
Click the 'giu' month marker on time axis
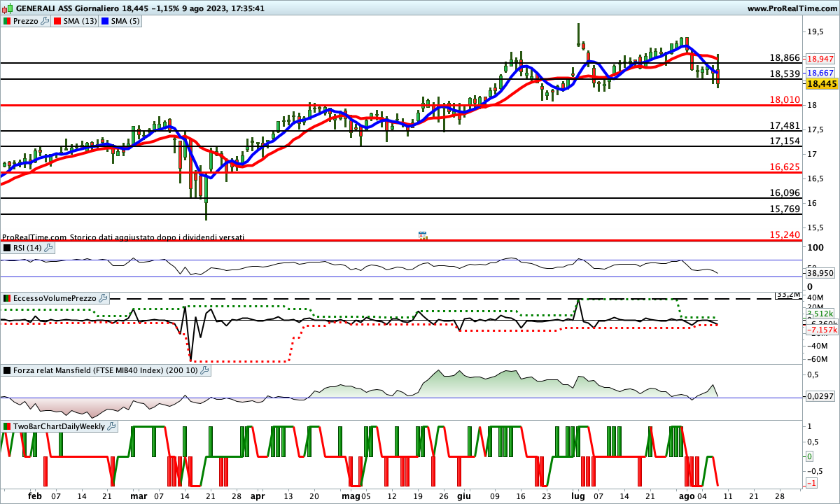463,494
